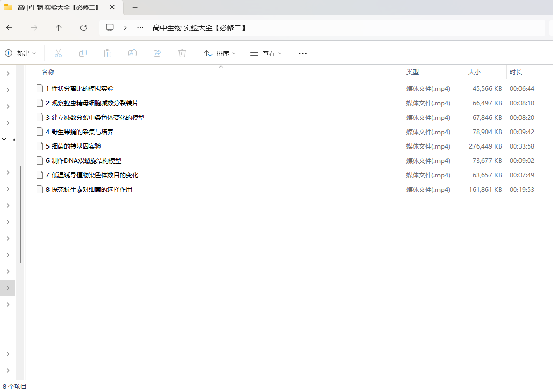Open the more options ellipsis menu
Image resolution: width=553 pixels, height=392 pixels.
pos(303,53)
